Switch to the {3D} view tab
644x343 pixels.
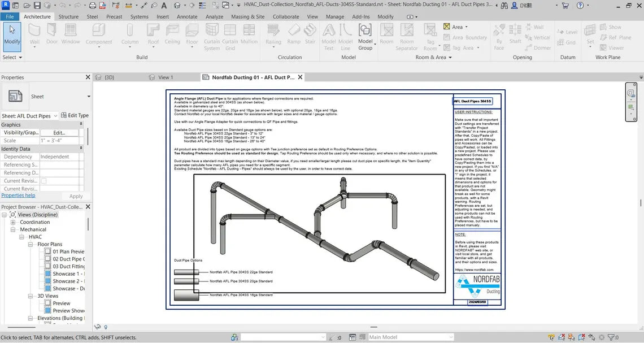[109, 77]
